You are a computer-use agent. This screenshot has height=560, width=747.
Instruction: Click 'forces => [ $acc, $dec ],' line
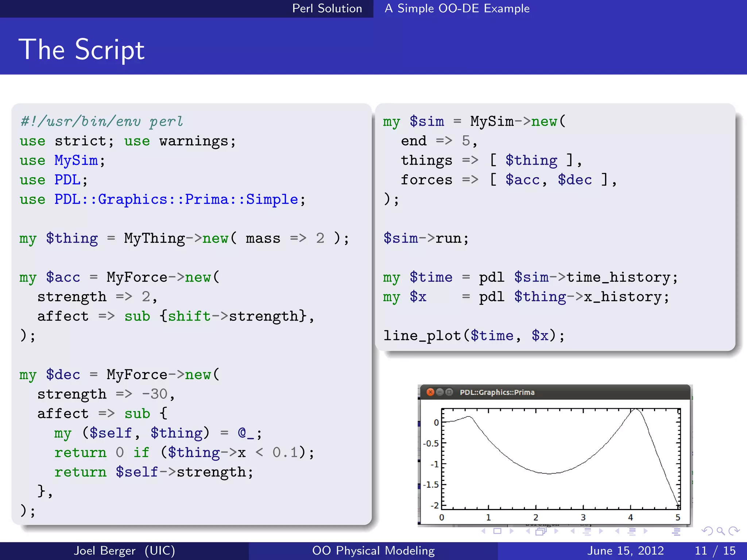pos(509,180)
